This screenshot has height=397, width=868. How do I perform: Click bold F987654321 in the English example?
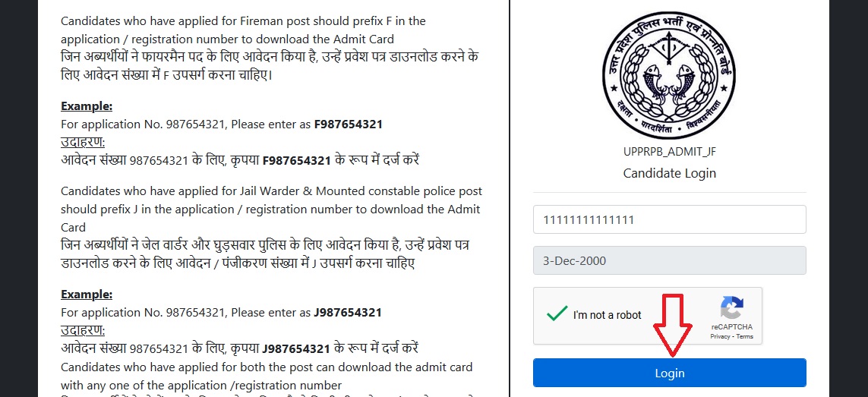349,124
